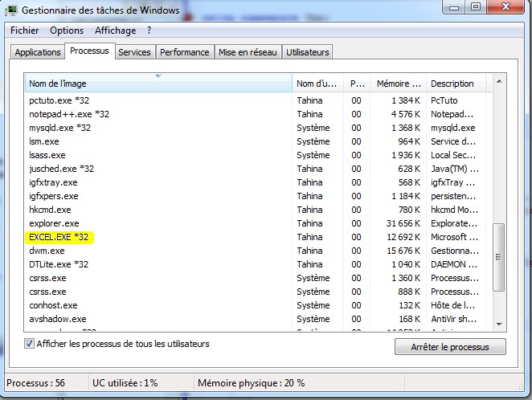Toggle show processes from all users checkbox
532x400 pixels.
(30, 344)
